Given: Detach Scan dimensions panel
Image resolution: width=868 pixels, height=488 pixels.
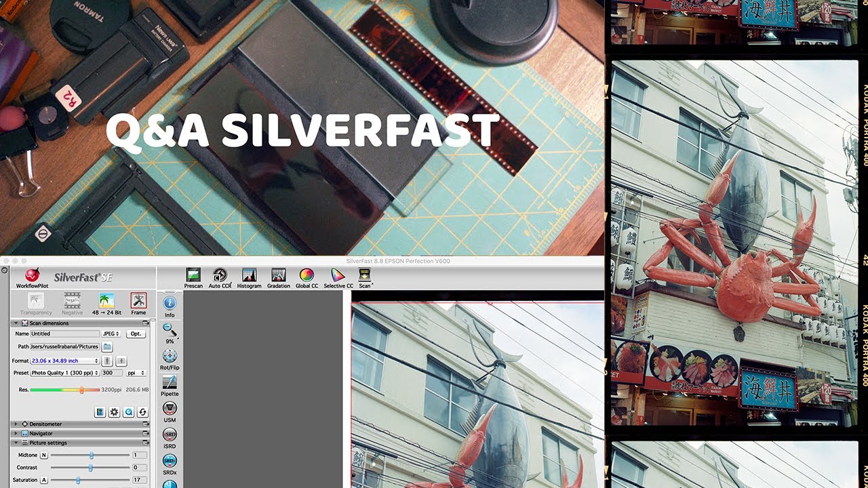Looking at the screenshot, I should tap(145, 323).
